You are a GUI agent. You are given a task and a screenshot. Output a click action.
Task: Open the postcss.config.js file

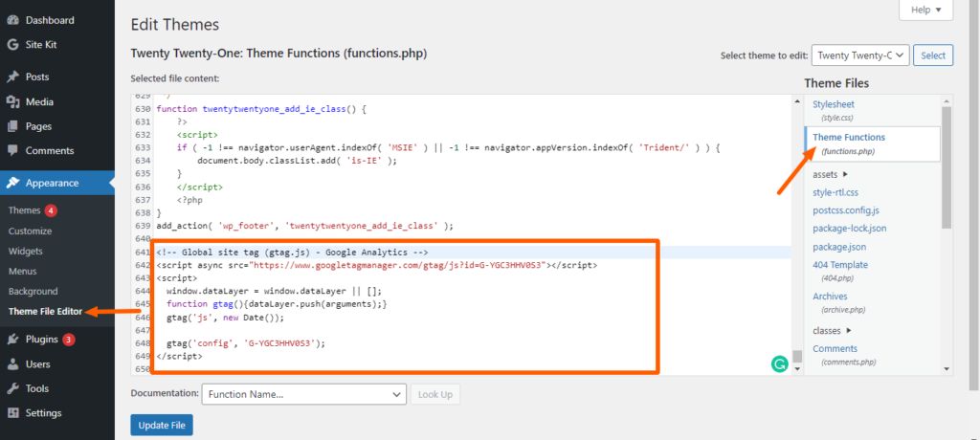(x=846, y=210)
